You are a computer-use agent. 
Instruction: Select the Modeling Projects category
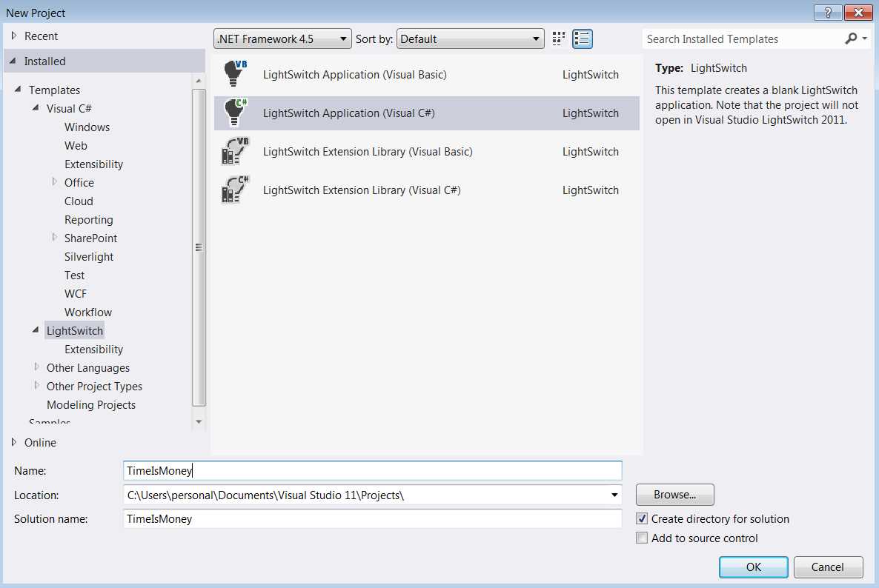click(x=91, y=404)
